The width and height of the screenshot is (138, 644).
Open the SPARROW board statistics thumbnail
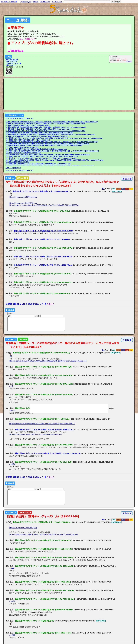(x=120, y=59)
